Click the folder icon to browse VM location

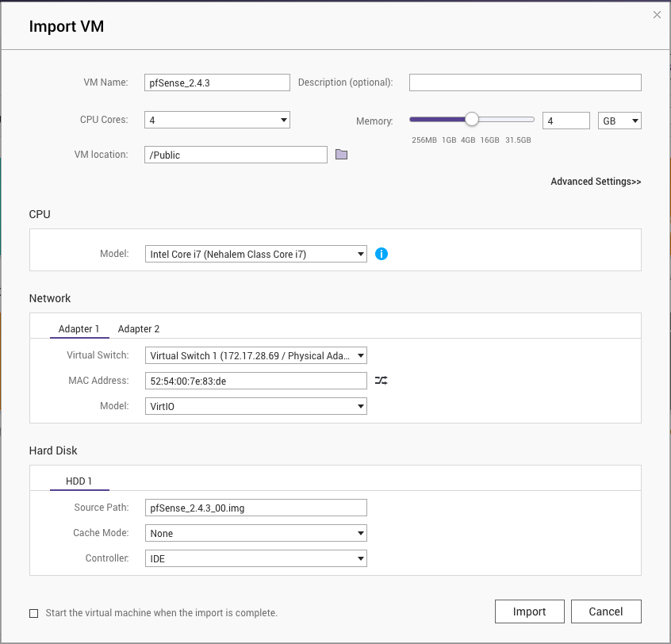341,155
